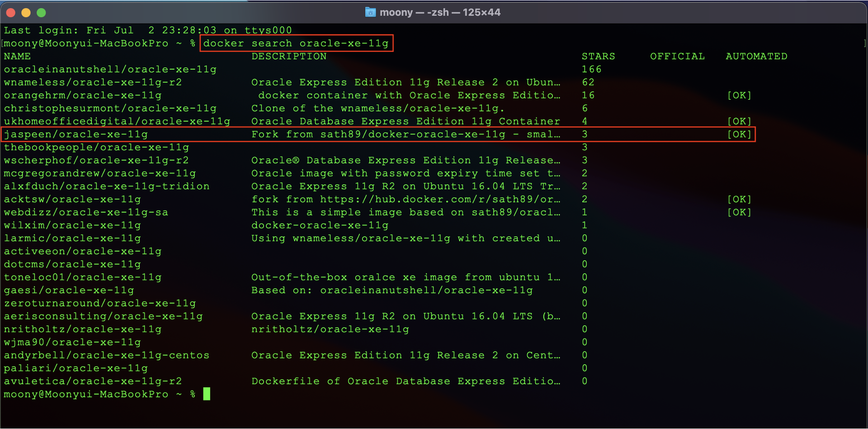Click the star count 62
This screenshot has width=868, height=429.
[588, 82]
